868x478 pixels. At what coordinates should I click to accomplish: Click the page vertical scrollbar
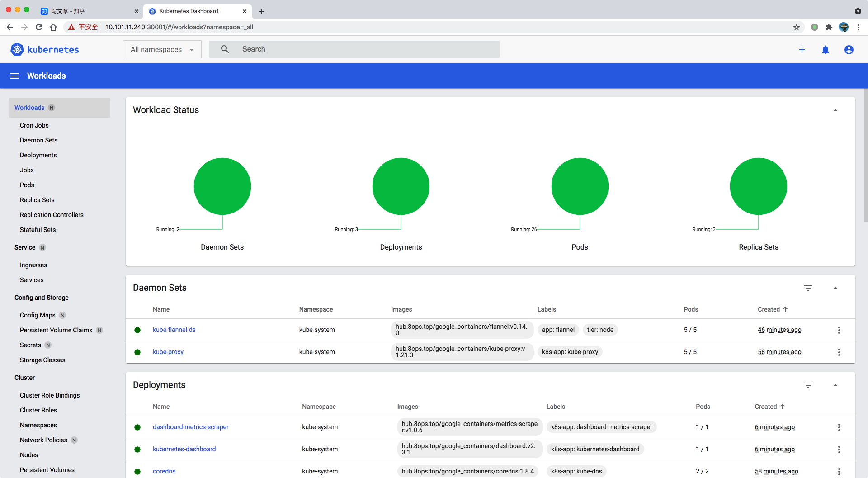pyautogui.click(x=865, y=156)
